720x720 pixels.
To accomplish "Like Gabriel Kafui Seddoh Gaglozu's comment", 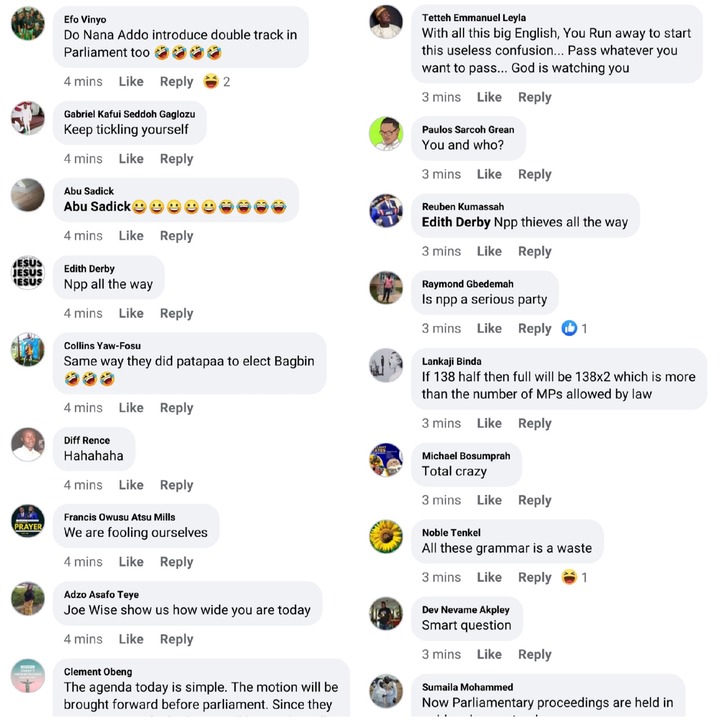I will click(x=131, y=158).
